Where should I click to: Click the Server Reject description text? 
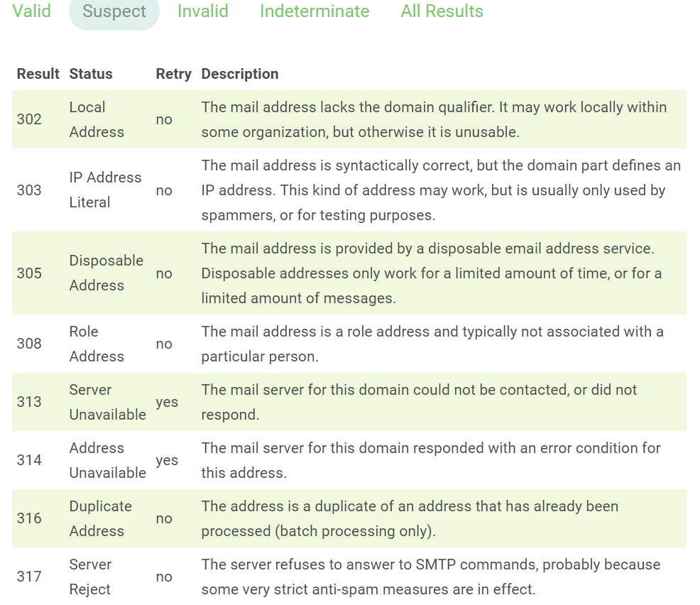430,577
